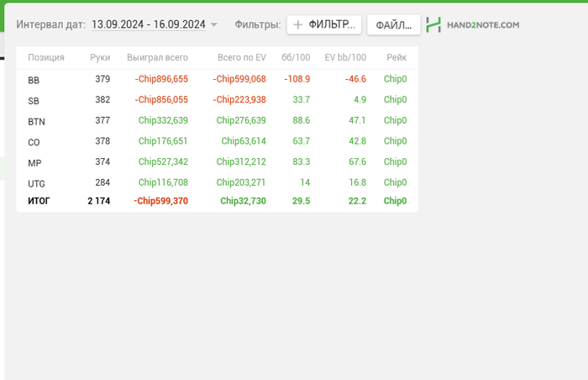Open the HAND2NOTE.COM link

482,25
